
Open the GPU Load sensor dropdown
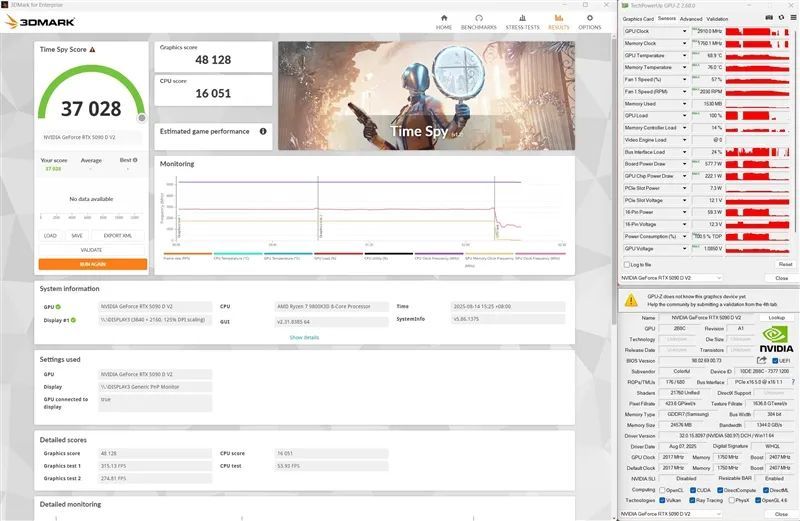[x=684, y=115]
